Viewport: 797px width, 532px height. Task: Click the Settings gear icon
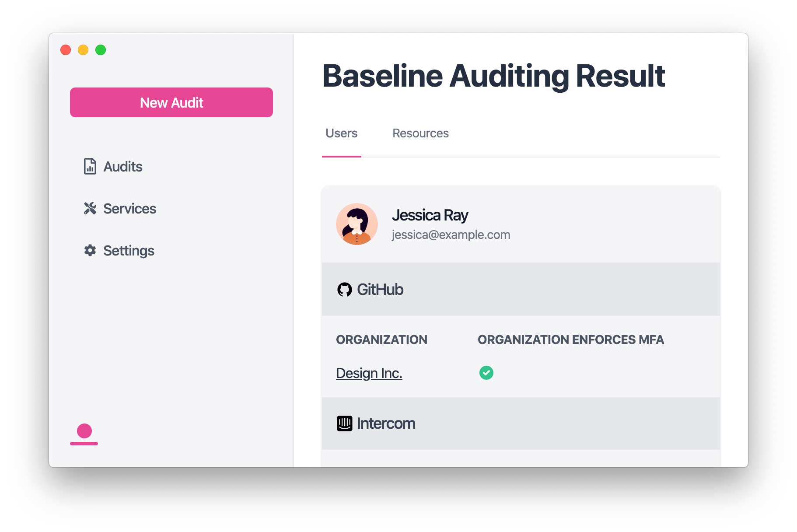pyautogui.click(x=90, y=250)
